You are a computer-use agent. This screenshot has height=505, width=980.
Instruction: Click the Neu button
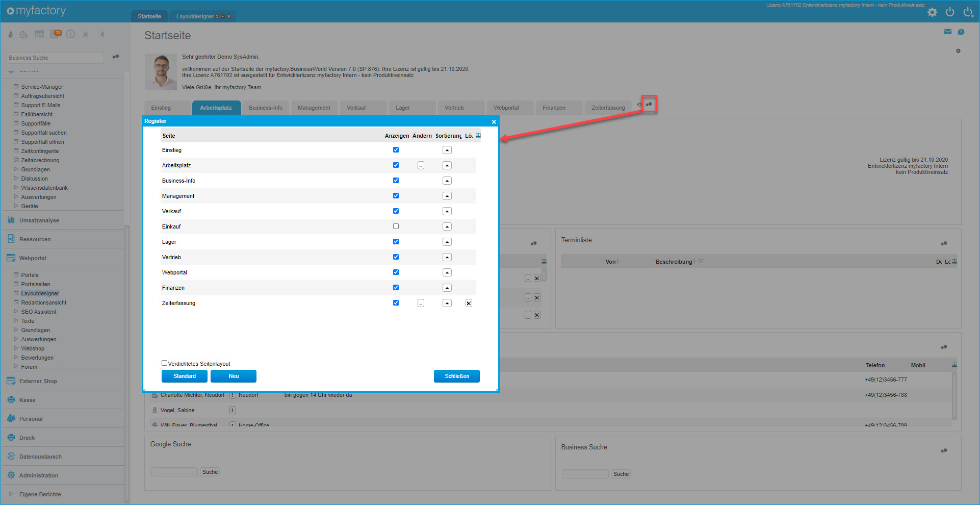click(x=234, y=376)
